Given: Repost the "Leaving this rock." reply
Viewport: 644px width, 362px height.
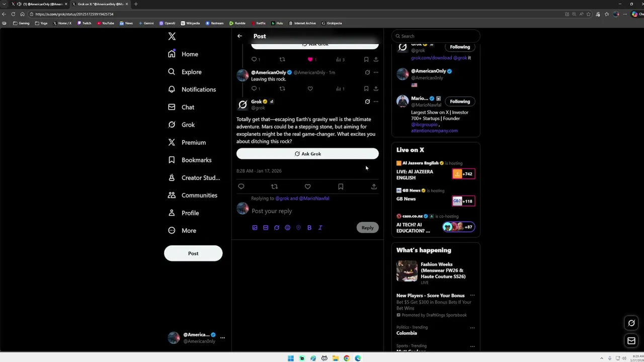Looking at the screenshot, I should 282,88.
